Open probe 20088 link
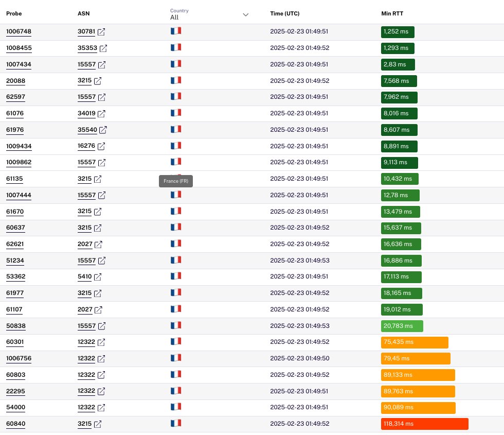 (x=16, y=81)
